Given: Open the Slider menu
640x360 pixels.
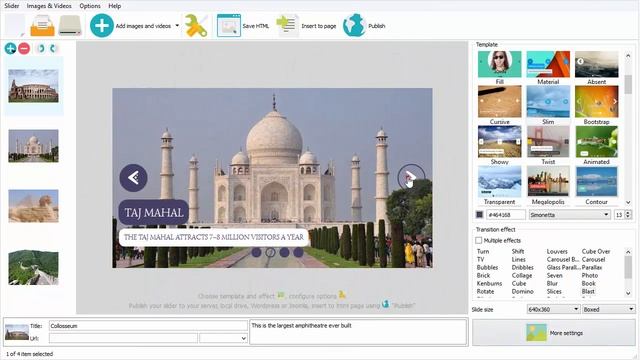Looking at the screenshot, I should (11, 6).
